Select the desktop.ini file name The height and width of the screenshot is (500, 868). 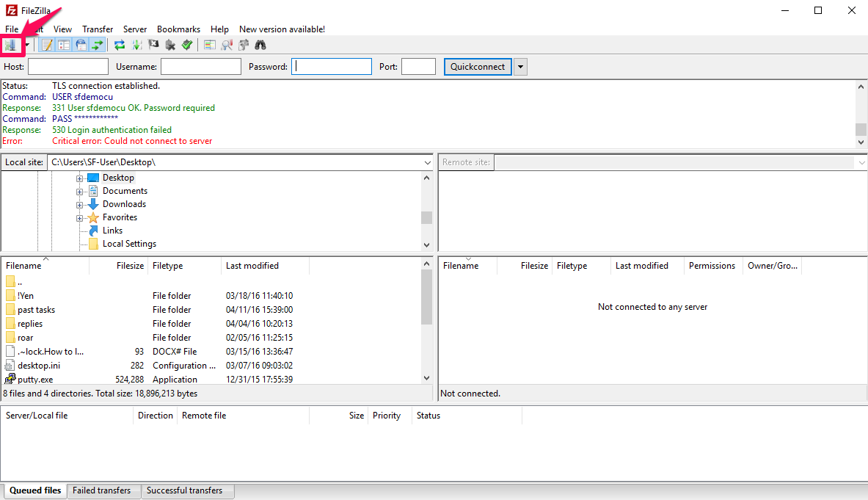[x=39, y=366]
